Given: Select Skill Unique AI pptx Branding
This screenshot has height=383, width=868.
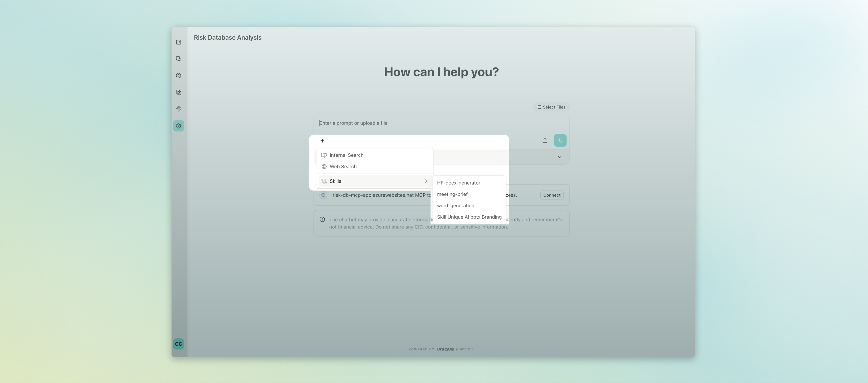Looking at the screenshot, I should [x=469, y=217].
